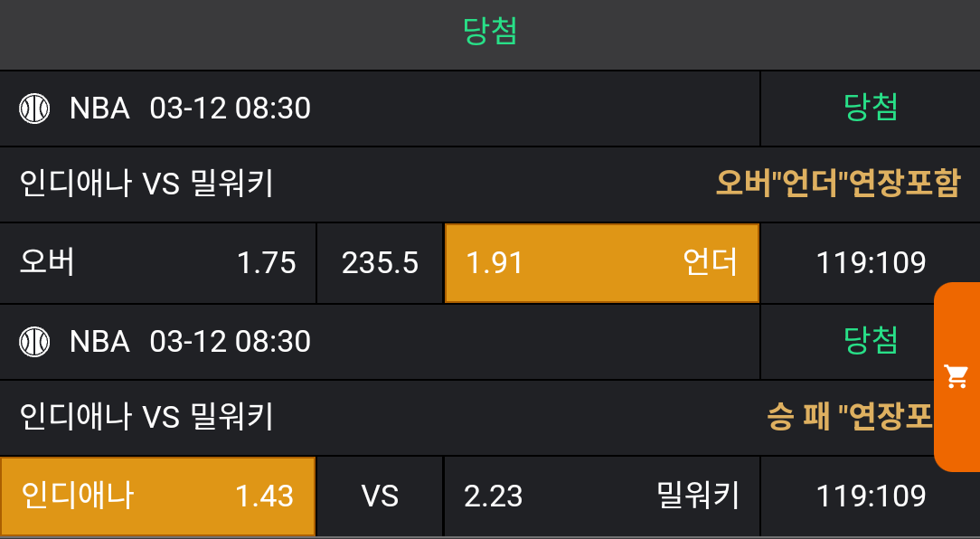Click the 승 패 "연장포 bet type label
The width and height of the screenshot is (980, 539).
849,418
